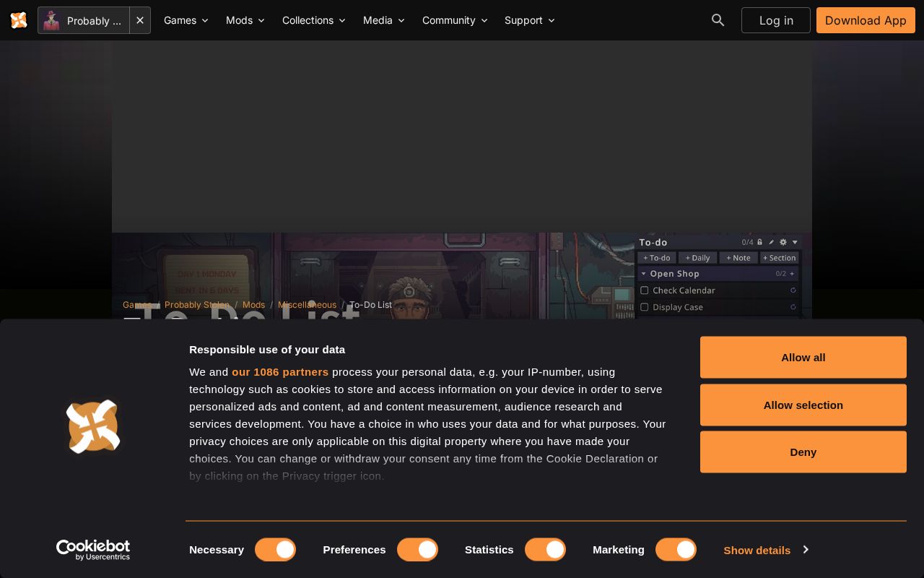Viewport: 924px width, 578px height.
Task: Click the Miscellaneous breadcrumb link
Action: coord(307,305)
